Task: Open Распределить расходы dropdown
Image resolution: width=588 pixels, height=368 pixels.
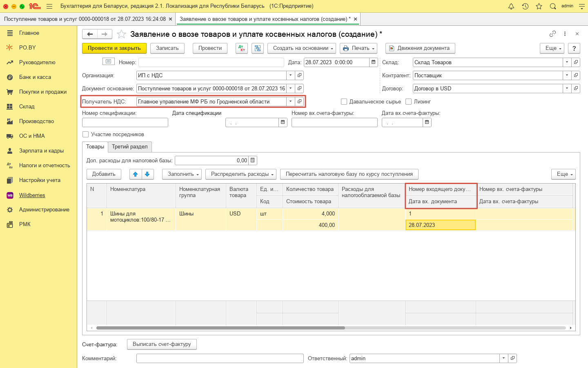Action: (x=241, y=174)
